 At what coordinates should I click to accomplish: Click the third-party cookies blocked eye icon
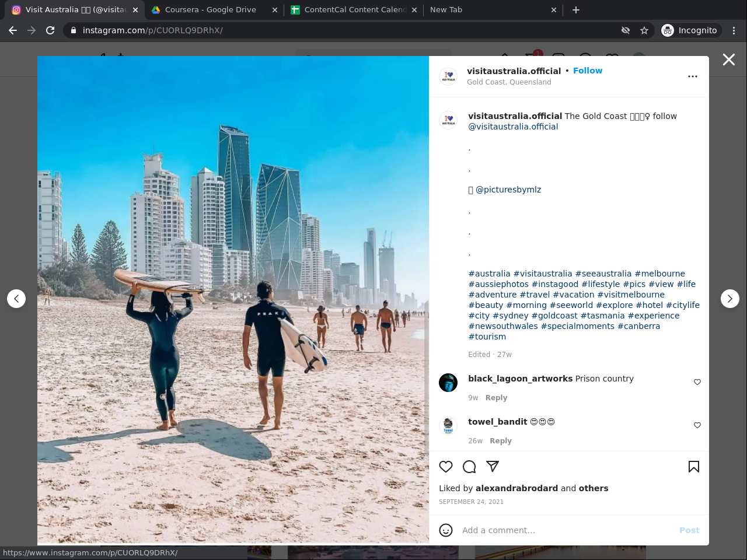point(626,30)
